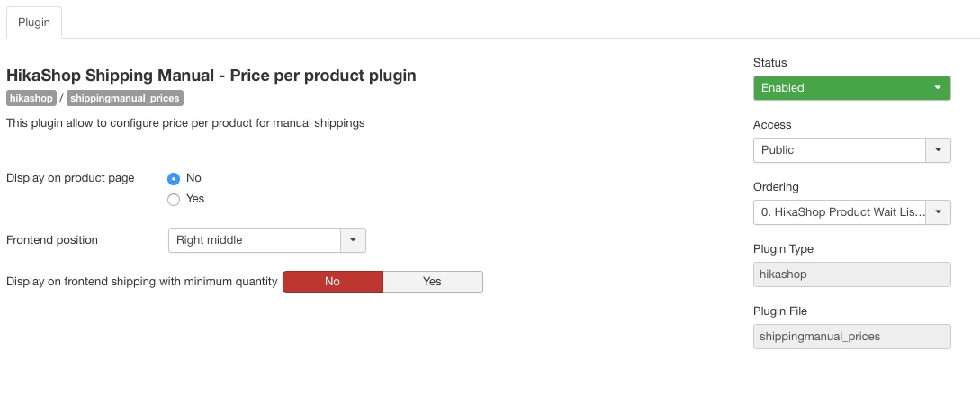The width and height of the screenshot is (980, 414).
Task: Click the minimum quantity shipping label
Action: point(141,282)
